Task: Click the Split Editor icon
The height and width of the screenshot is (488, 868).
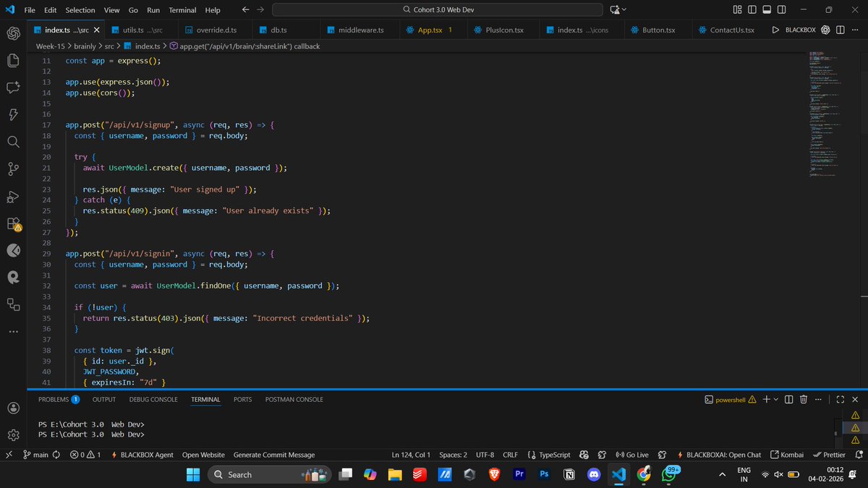Action: click(x=840, y=30)
